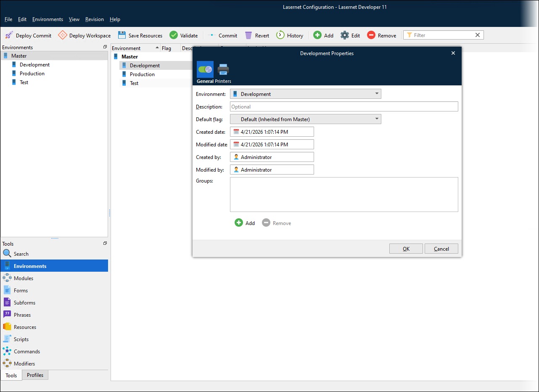Click the OK button in the dialog

406,249
